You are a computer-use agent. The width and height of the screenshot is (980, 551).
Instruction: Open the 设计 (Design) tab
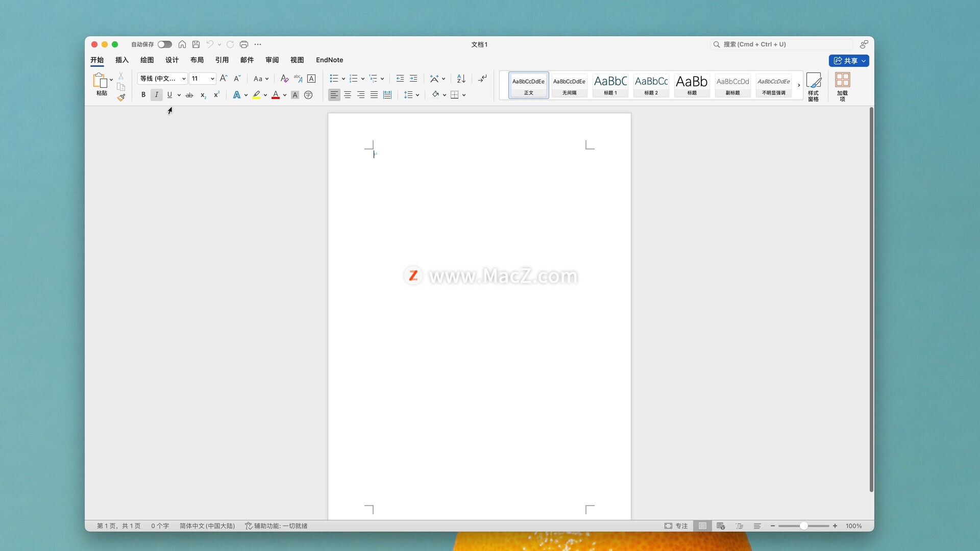(172, 60)
